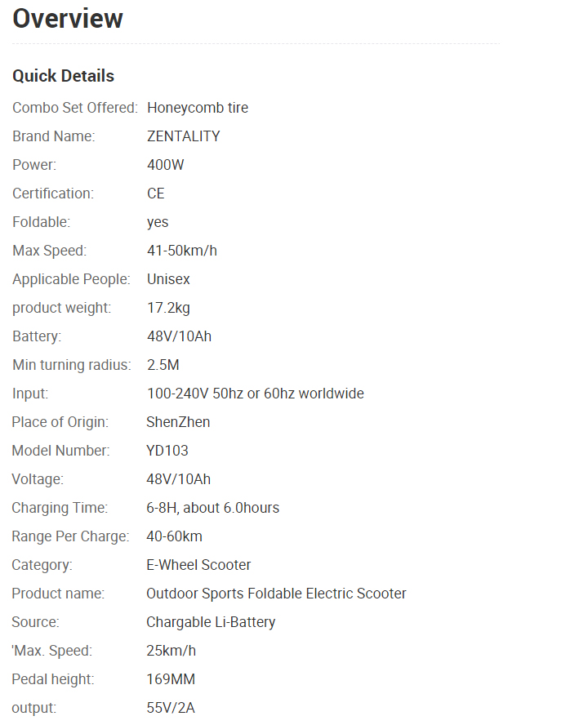The image size is (588, 725).
Task: Click the Unisex applicable people value
Action: pos(168,279)
